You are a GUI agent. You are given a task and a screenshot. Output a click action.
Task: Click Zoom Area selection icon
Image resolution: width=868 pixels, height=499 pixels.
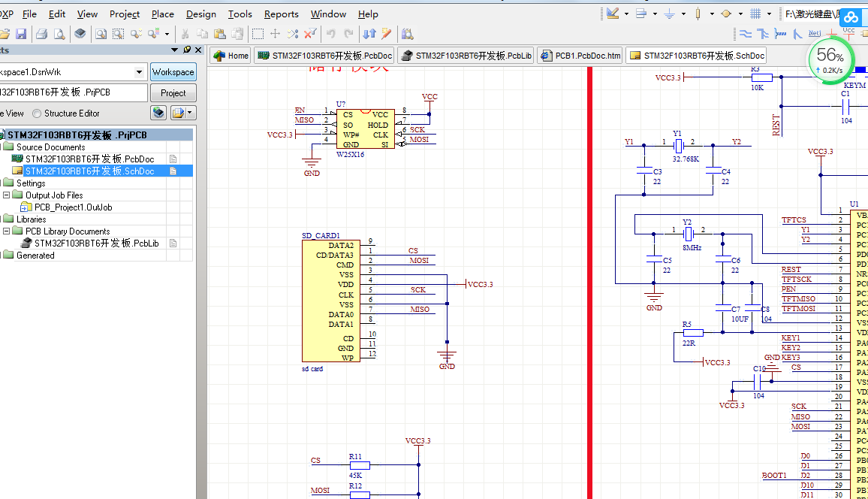coord(118,35)
